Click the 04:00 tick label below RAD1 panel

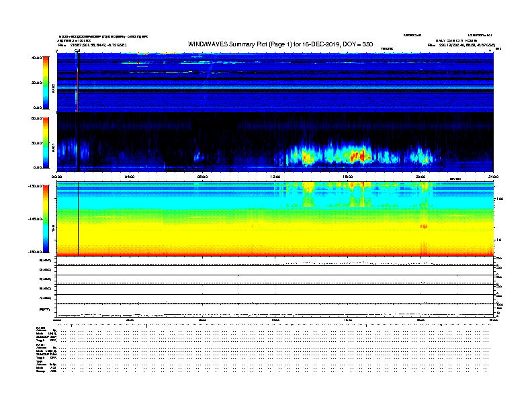point(130,177)
